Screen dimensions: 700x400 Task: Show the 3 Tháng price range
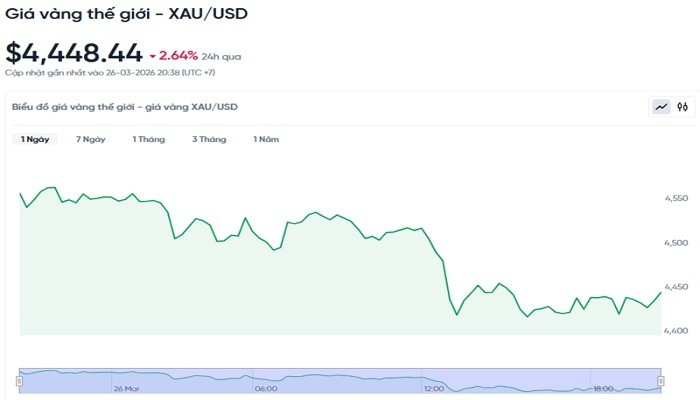pos(209,139)
